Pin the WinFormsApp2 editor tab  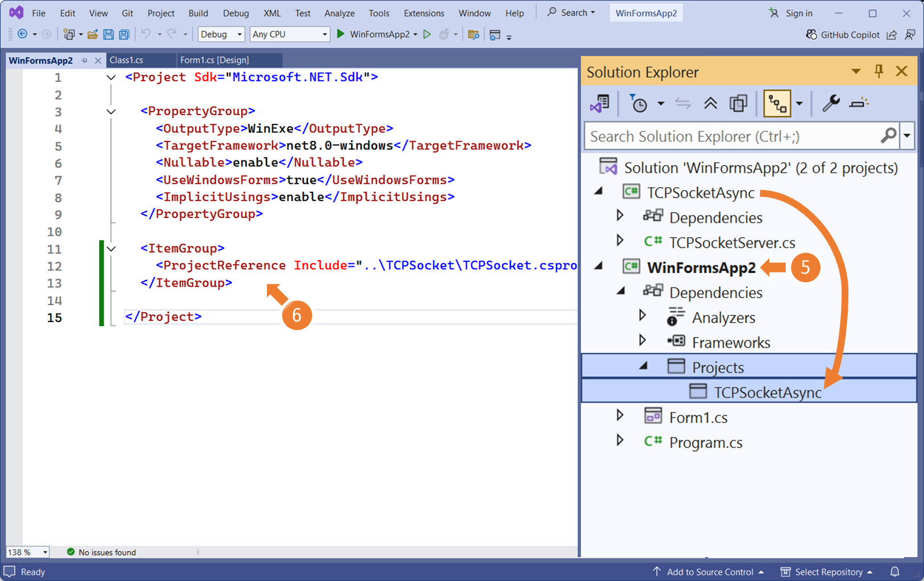tap(84, 60)
